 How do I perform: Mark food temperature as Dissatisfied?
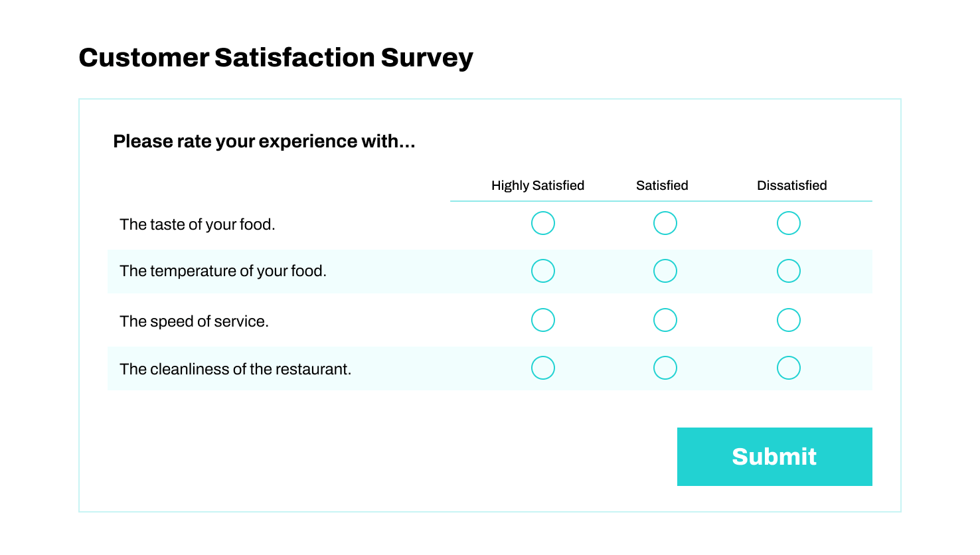point(788,271)
